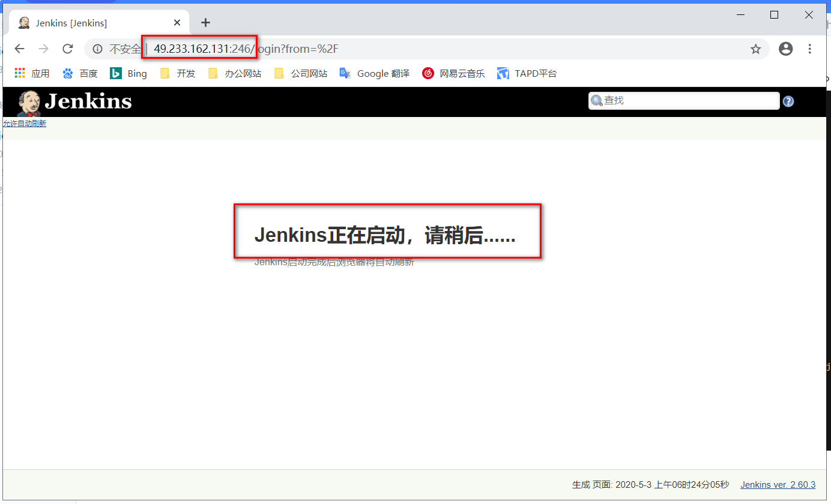Open the Chrome profile avatar icon
The height and width of the screenshot is (504, 831).
point(785,49)
